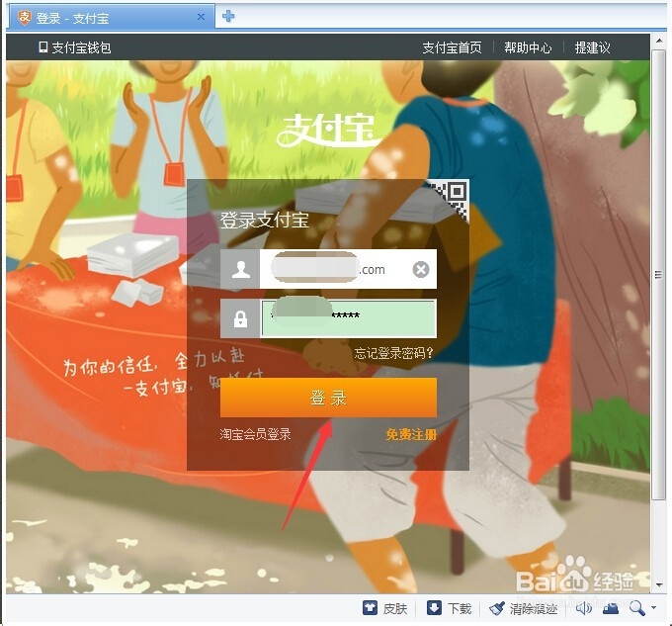Click the user avatar icon beside account field
This screenshot has width=672, height=626.
pyautogui.click(x=240, y=269)
